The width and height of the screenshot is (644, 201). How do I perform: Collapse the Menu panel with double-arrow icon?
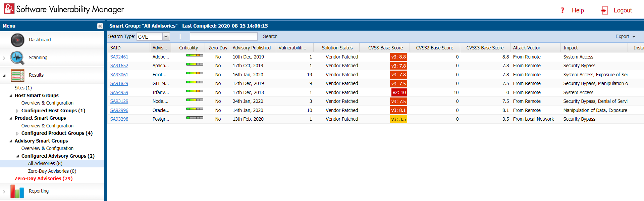click(x=100, y=26)
